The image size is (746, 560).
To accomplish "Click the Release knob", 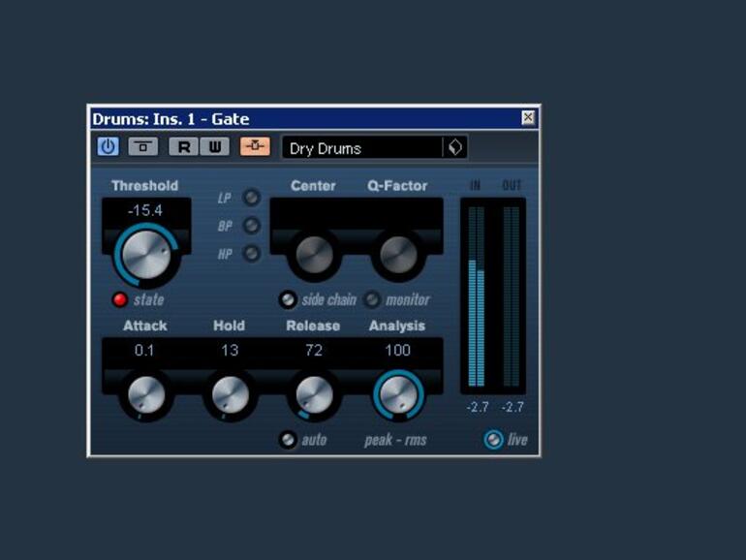I will pyautogui.click(x=314, y=395).
